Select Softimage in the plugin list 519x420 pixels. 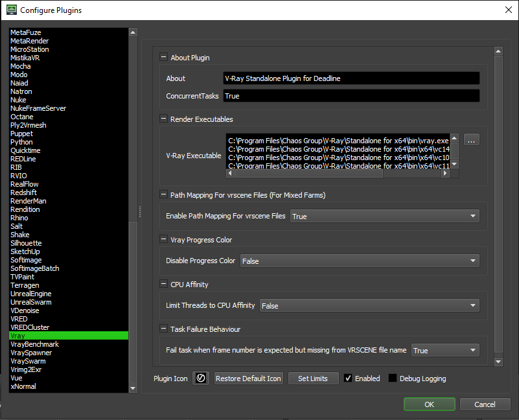coord(69,260)
